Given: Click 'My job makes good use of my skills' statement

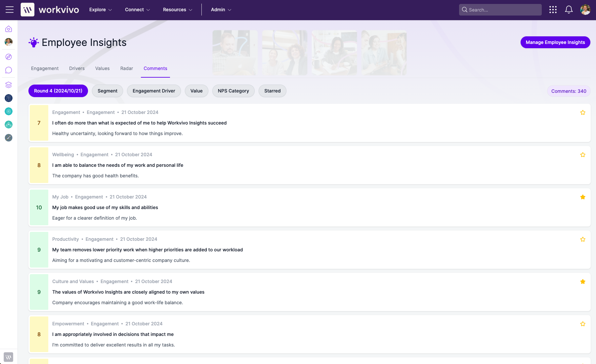Looking at the screenshot, I should click(x=105, y=207).
